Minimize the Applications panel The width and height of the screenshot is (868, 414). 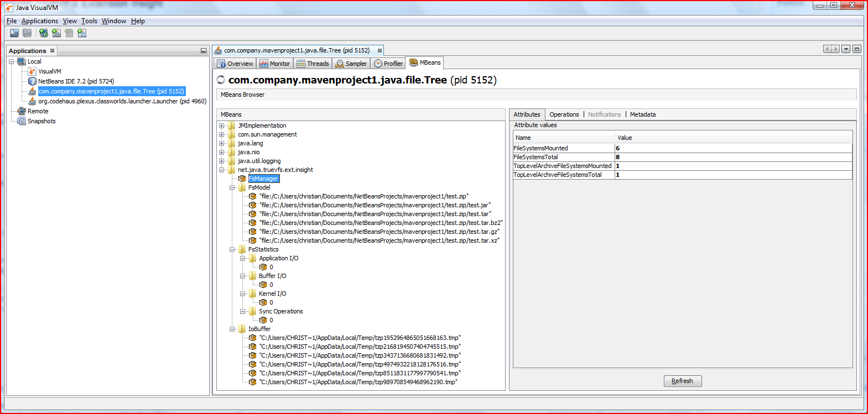pyautogui.click(x=203, y=51)
